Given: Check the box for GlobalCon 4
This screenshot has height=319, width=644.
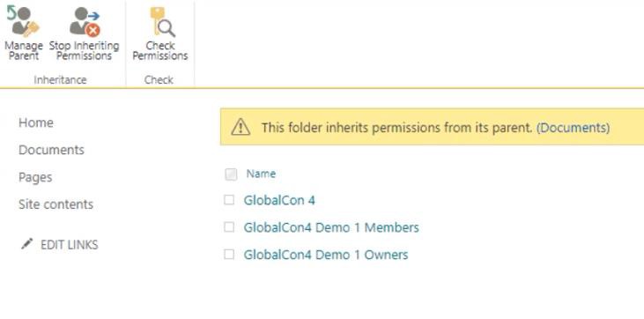Looking at the screenshot, I should (x=229, y=200).
